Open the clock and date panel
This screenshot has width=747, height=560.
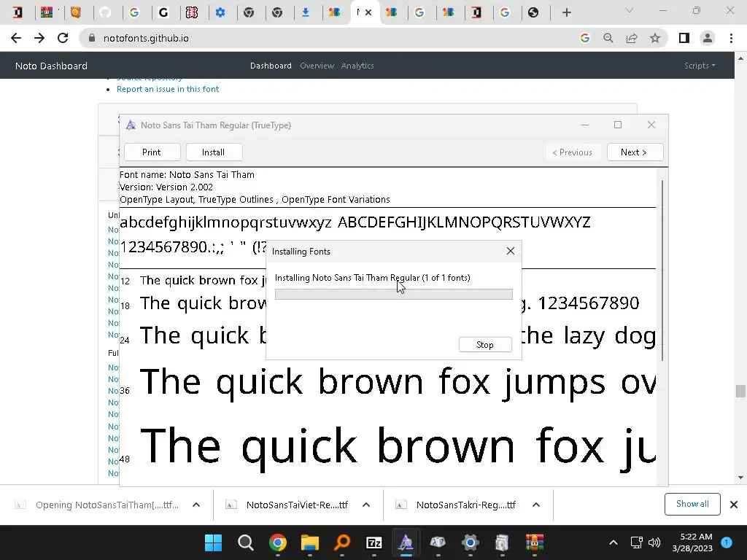[692, 542]
